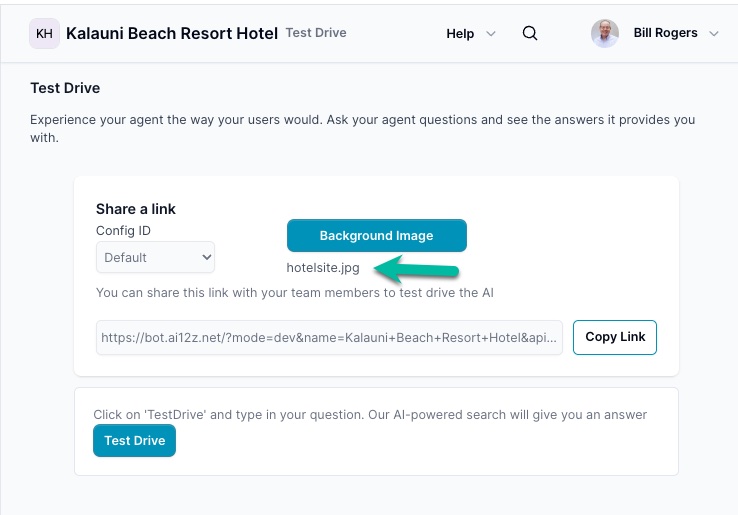Screen dimensions: 738x515
Task: Click the green arrow pointing at the filename
Action: pos(416,268)
